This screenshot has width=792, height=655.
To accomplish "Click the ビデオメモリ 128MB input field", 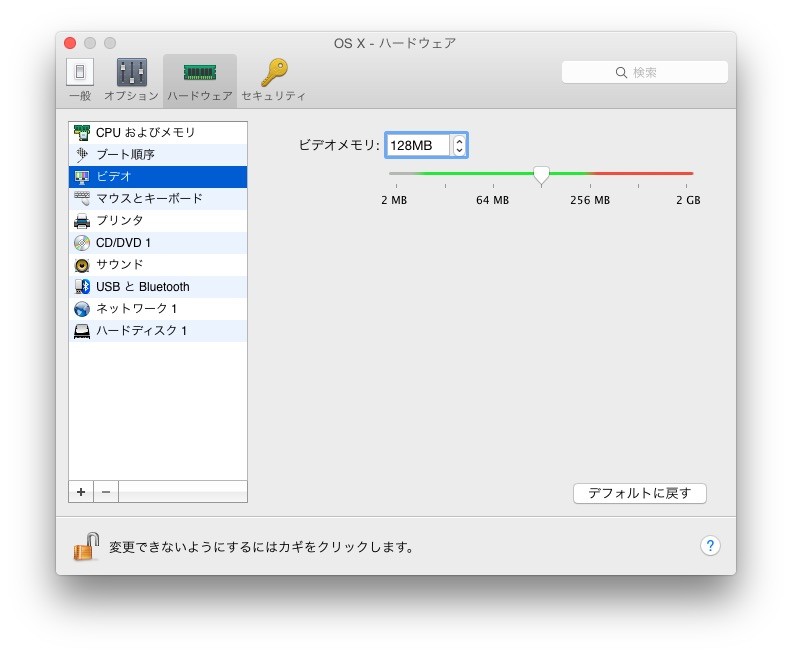I will pos(417,145).
